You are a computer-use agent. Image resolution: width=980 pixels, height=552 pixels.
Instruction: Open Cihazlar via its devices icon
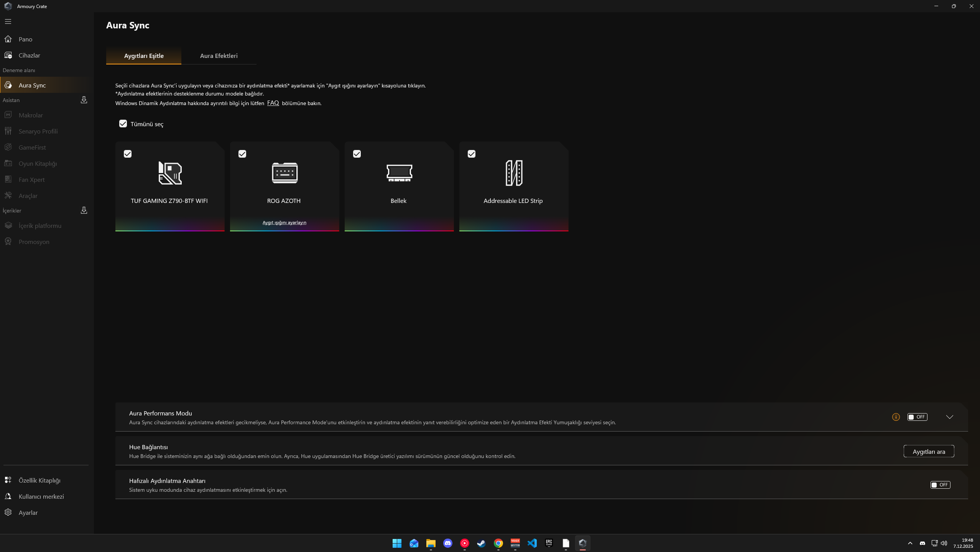(8, 55)
